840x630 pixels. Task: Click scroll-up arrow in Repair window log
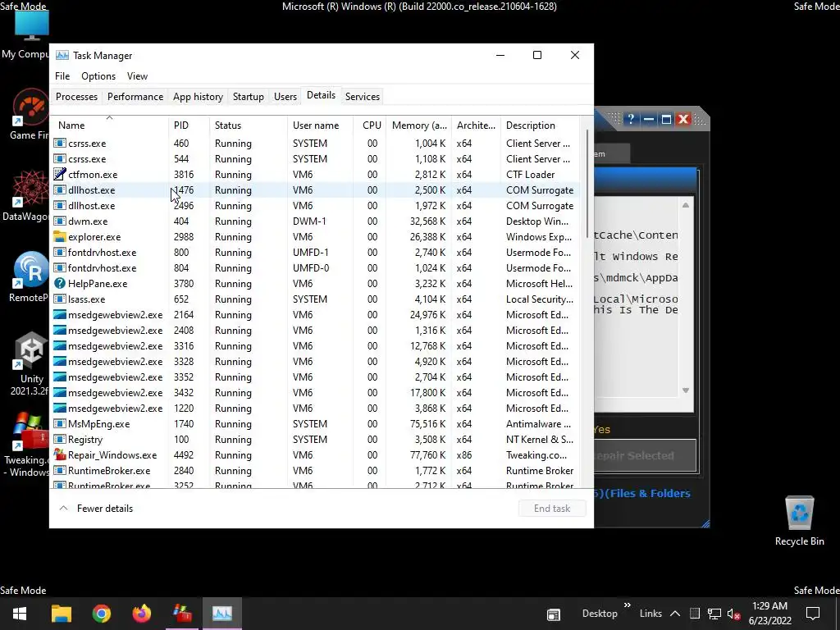click(686, 205)
